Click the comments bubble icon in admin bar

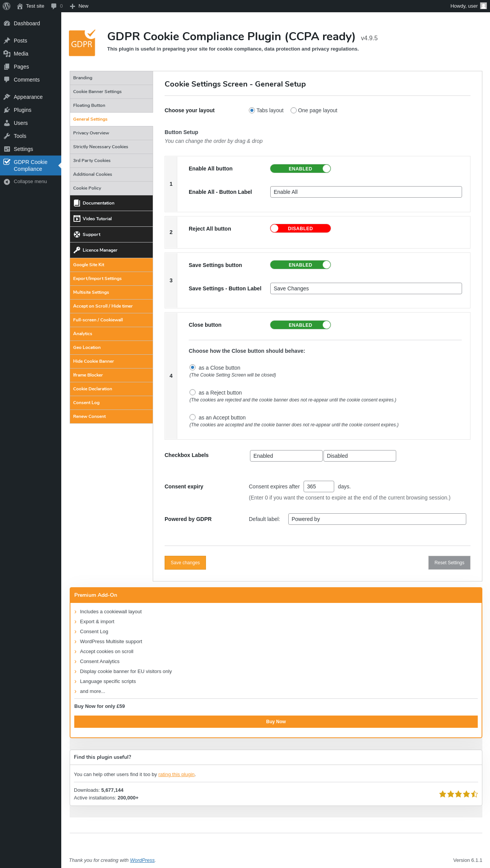tap(54, 6)
